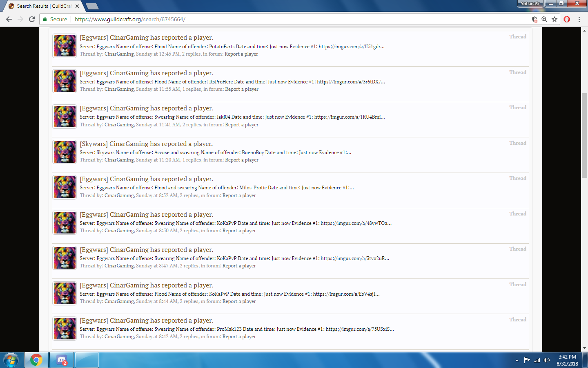This screenshot has height=368, width=588.
Task: Open avatar of the ItsProHere report thread
Action: pos(65,81)
